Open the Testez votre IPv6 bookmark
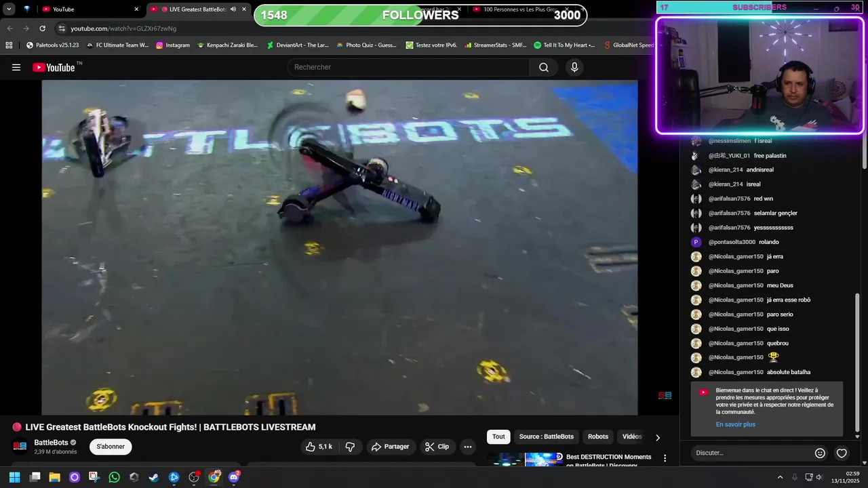The height and width of the screenshot is (488, 868). pos(431,45)
